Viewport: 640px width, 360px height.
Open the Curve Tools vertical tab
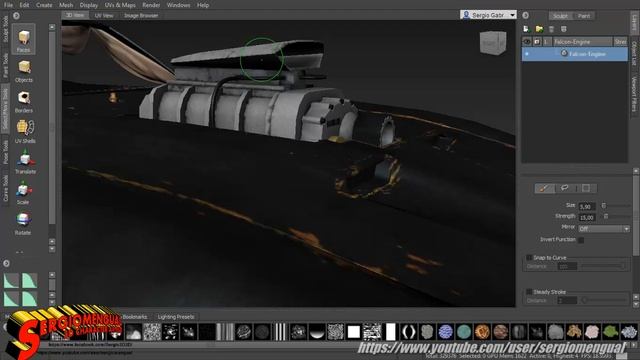point(5,189)
